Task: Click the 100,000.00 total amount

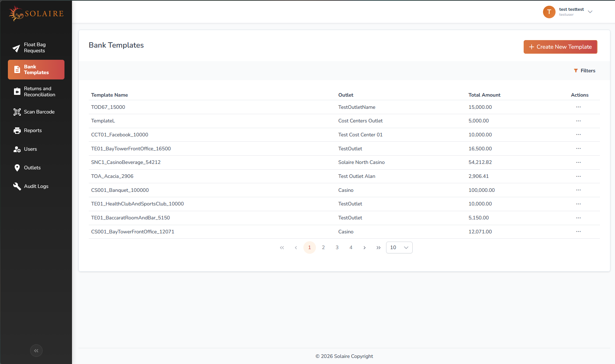Action: (x=481, y=190)
